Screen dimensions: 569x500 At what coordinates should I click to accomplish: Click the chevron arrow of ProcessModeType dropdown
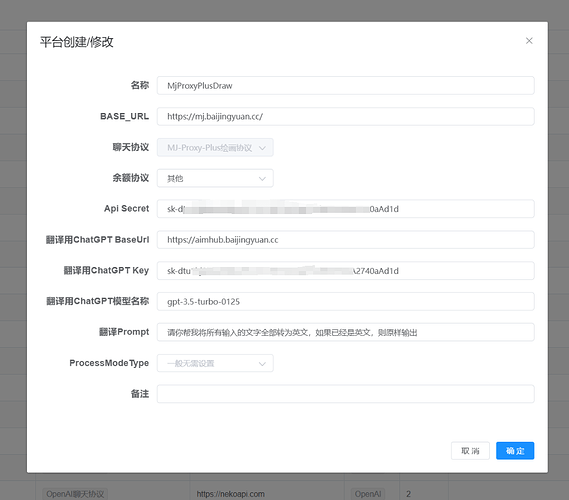(262, 364)
